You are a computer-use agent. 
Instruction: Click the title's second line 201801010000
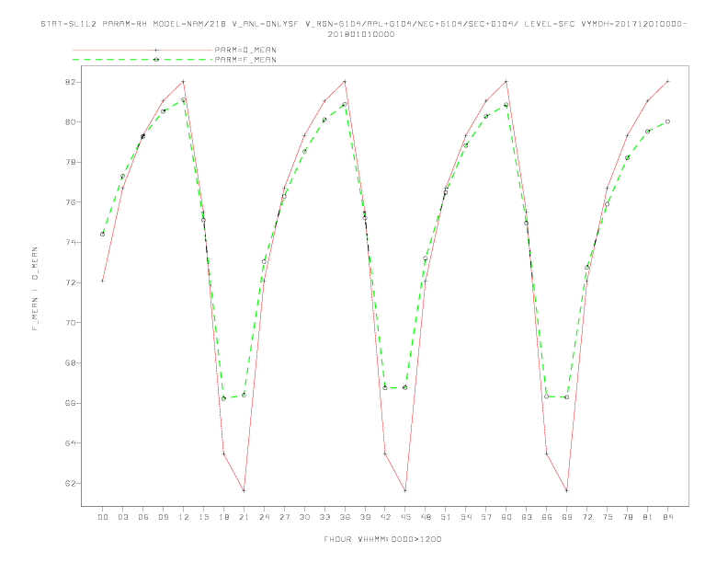361,34
